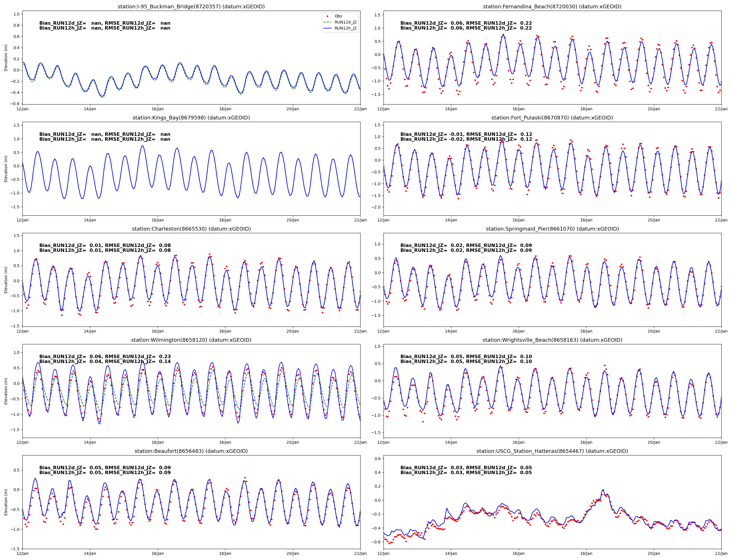732x560 pixels.
Task: Click 18/Jan tick under the Hatteras plot
Action: [x=586, y=553]
